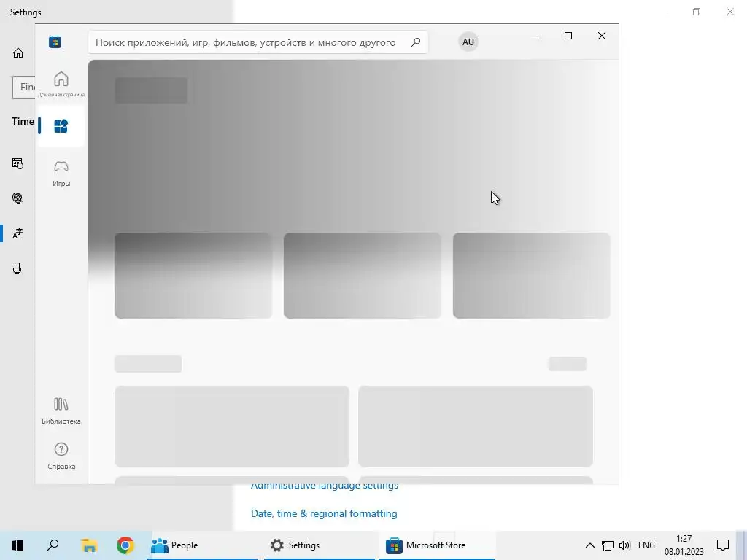Open taskbar search
The width and height of the screenshot is (747, 560).
pyautogui.click(x=53, y=545)
